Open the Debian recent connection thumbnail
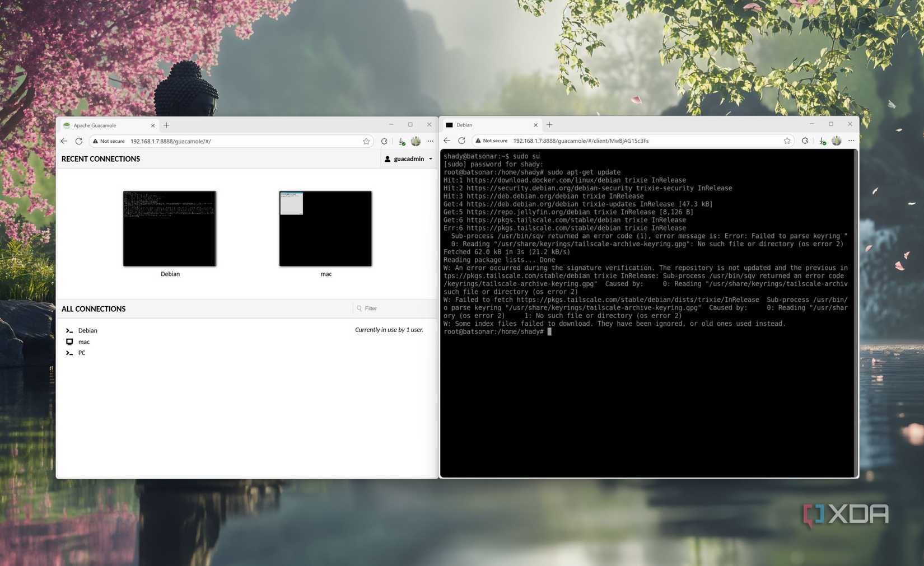The height and width of the screenshot is (566, 924). click(x=170, y=228)
